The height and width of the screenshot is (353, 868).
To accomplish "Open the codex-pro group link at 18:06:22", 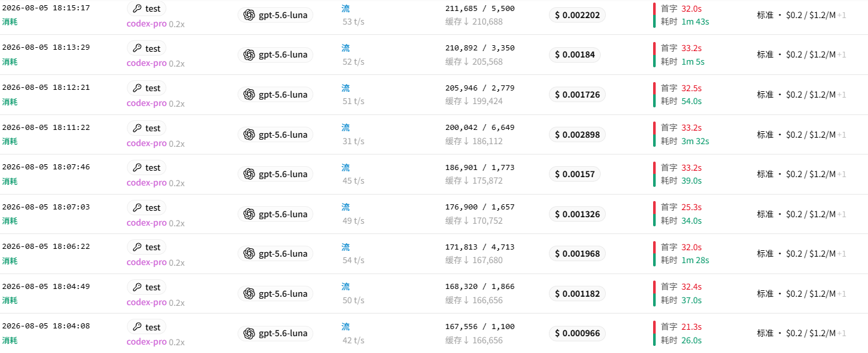I will [147, 262].
